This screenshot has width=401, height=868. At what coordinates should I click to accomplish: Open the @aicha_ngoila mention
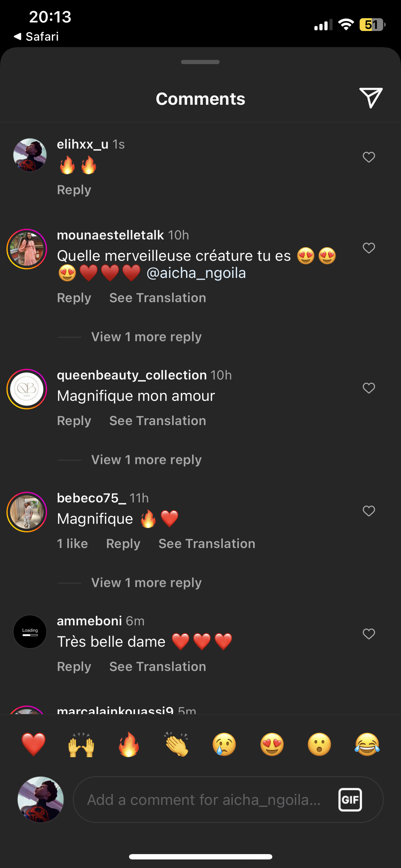pos(196,273)
